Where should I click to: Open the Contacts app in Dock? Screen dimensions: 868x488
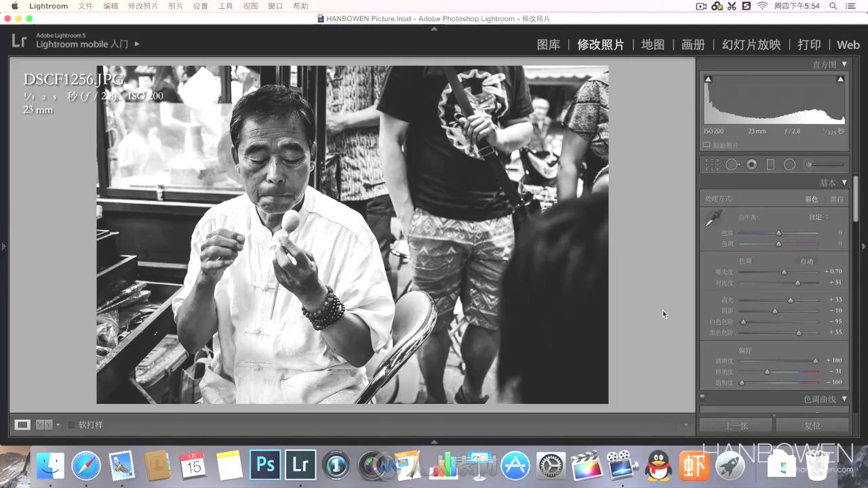[x=157, y=466]
